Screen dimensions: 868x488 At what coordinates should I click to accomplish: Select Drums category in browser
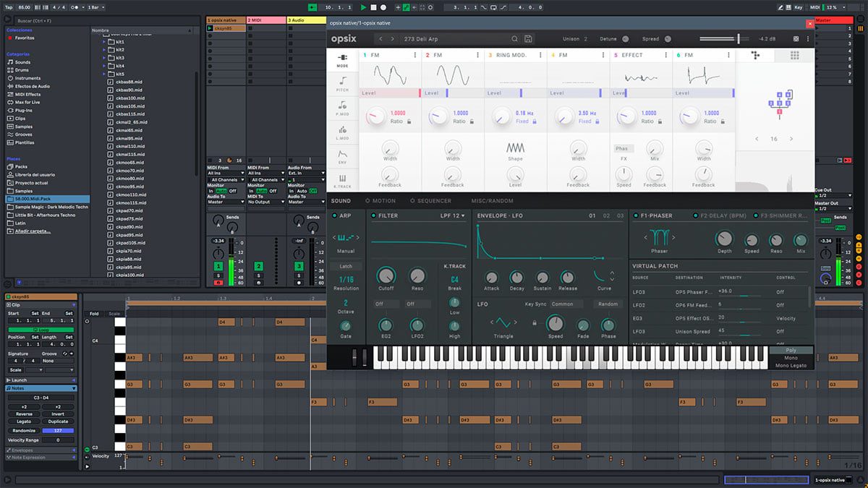coord(22,70)
